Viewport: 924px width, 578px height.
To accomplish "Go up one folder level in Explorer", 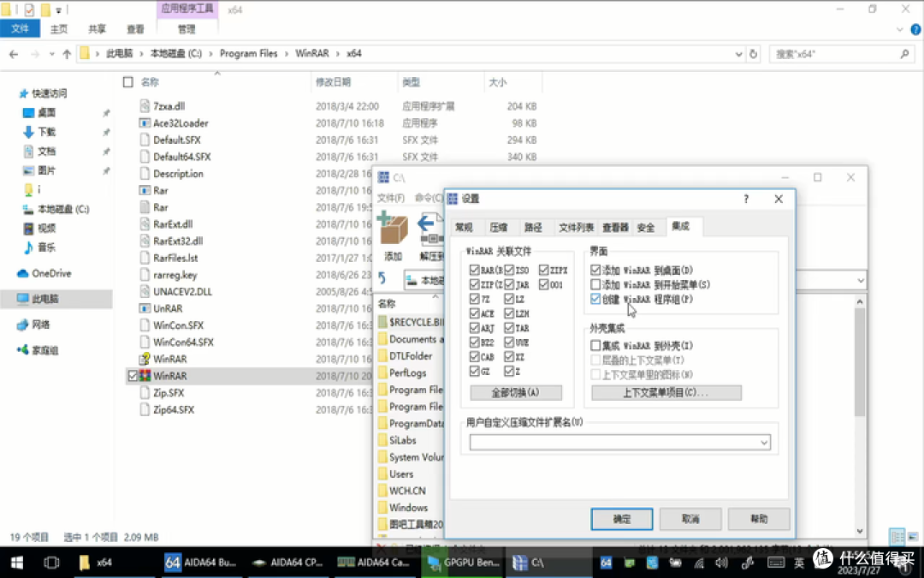I will click(x=67, y=54).
